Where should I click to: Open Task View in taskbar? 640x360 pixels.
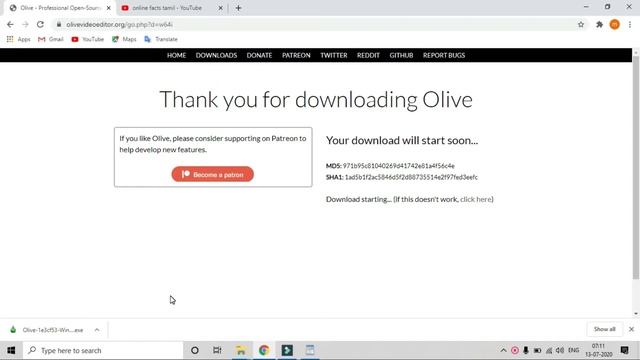[217, 350]
